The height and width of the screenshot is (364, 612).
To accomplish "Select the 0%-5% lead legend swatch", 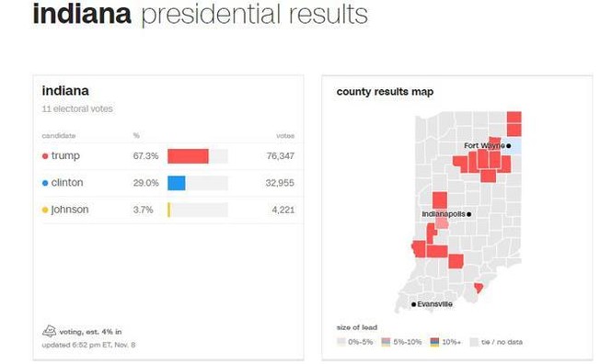I will click(341, 342).
